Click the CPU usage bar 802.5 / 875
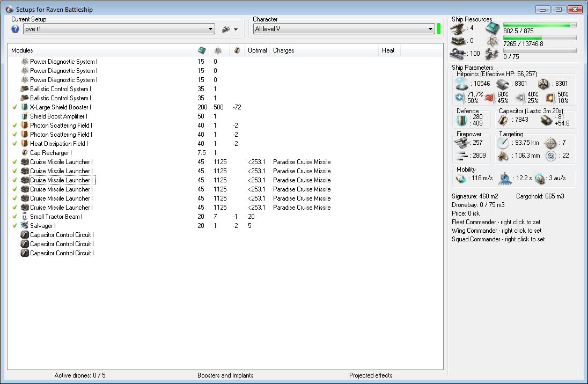588x384 pixels. tap(540, 25)
